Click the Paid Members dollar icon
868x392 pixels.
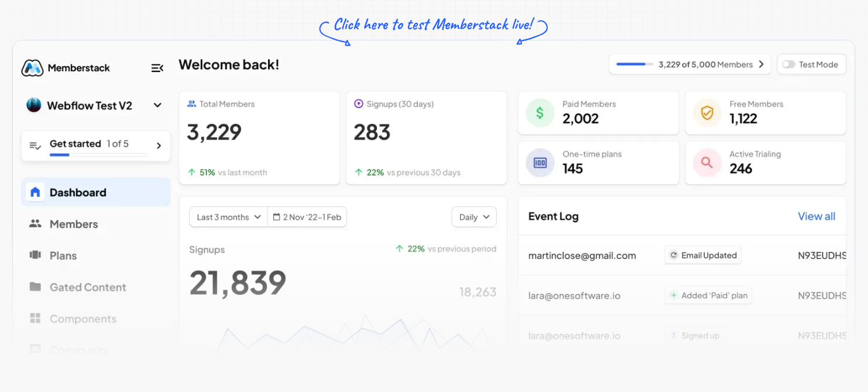540,113
